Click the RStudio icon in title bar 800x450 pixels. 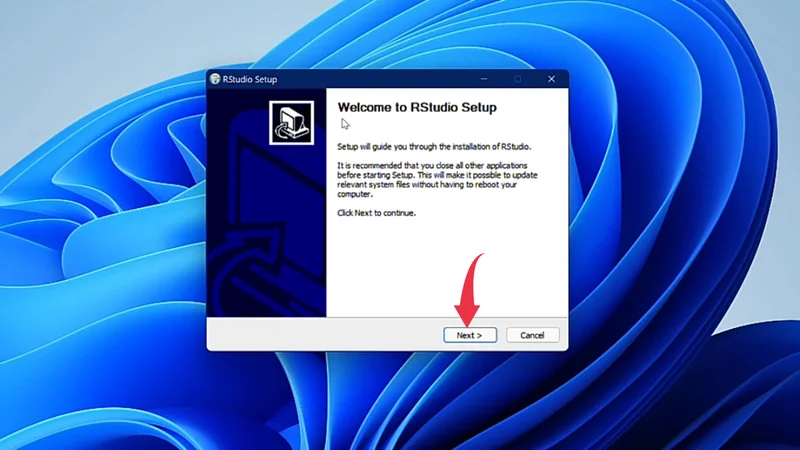(x=215, y=79)
